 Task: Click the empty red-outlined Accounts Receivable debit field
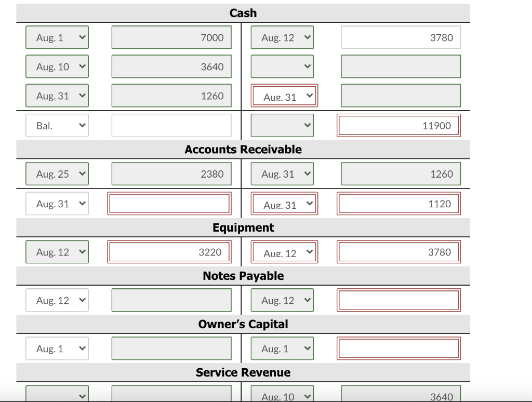169,204
